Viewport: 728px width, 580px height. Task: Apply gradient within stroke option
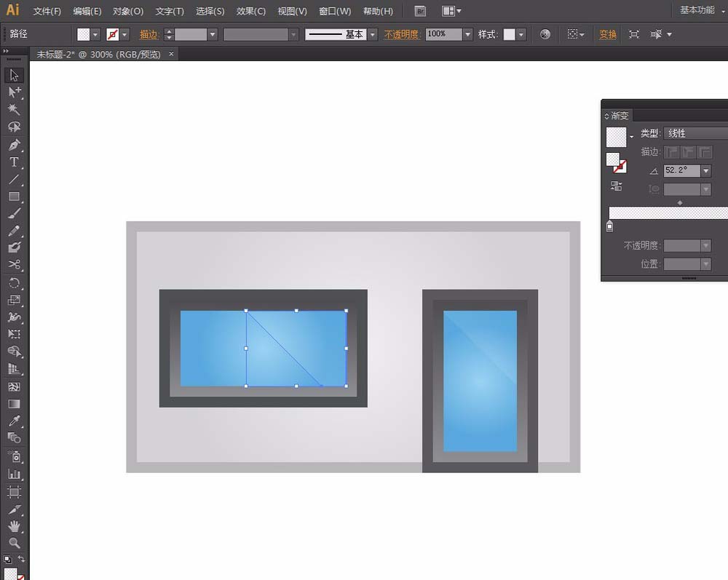(x=672, y=151)
